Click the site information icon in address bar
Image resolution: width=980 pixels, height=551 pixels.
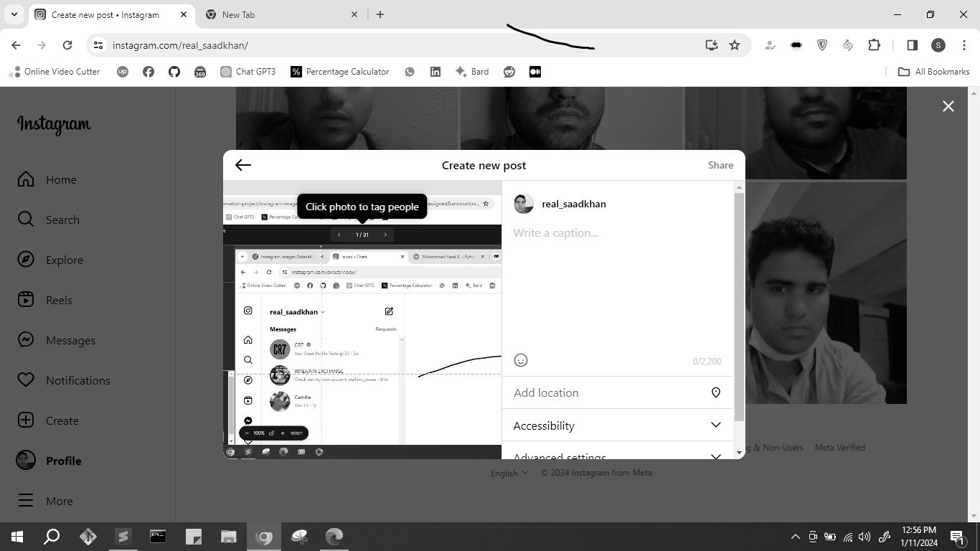(x=98, y=45)
